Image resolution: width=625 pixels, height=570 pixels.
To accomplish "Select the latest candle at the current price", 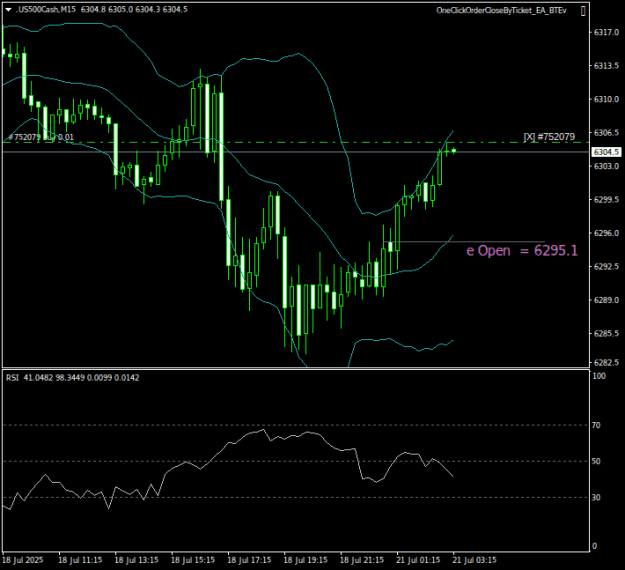I will [454, 150].
